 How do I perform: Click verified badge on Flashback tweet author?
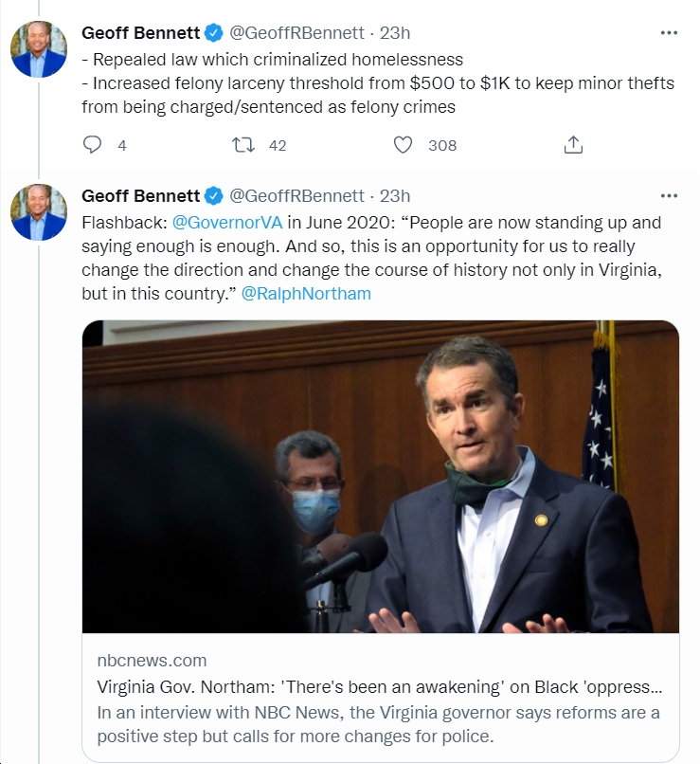coord(213,196)
